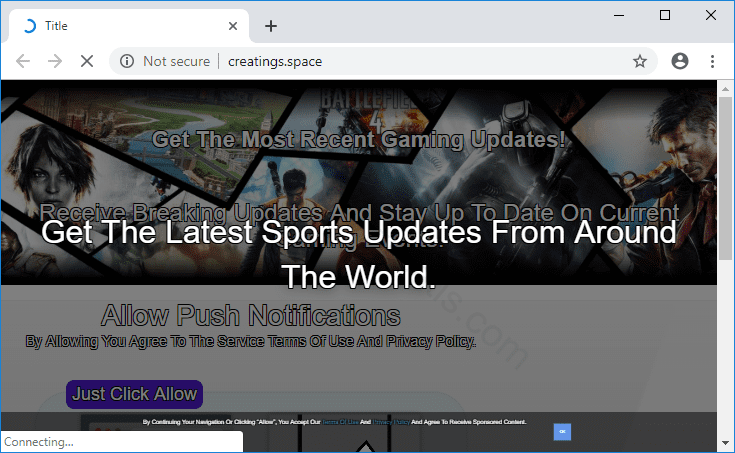Minimize the browser window
The height and width of the screenshot is (453, 735).
click(x=620, y=15)
